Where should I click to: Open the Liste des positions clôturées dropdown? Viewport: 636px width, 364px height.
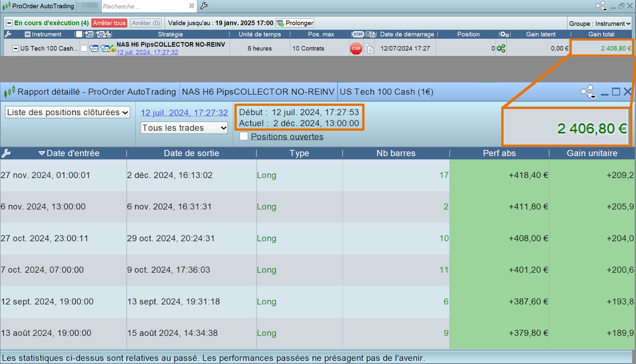click(x=68, y=113)
